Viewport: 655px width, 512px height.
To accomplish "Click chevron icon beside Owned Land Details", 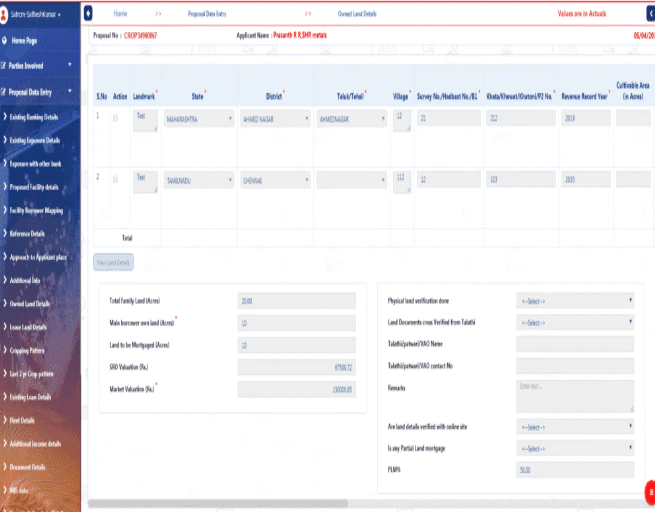I will pos(5,304).
